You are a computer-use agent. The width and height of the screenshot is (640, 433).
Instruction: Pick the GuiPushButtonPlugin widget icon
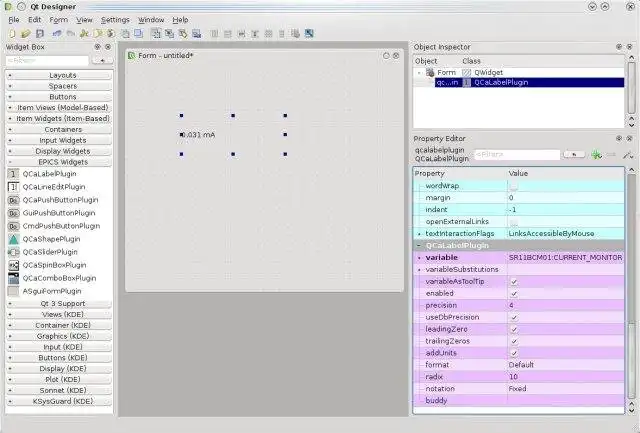tap(13, 213)
